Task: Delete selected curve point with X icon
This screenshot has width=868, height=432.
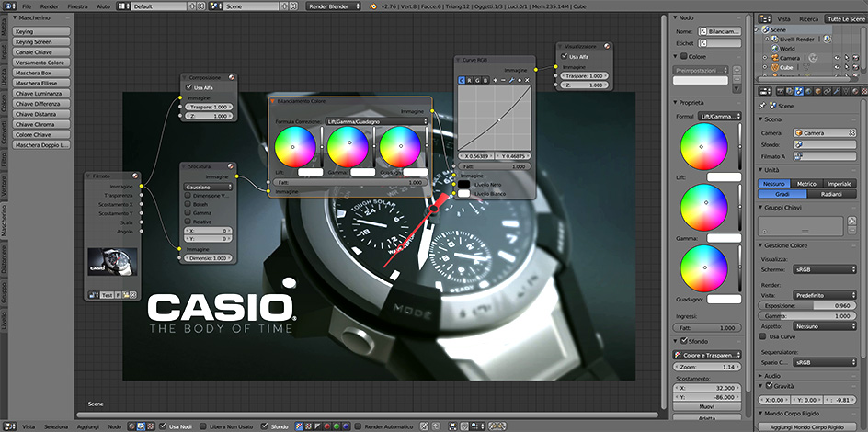Action: pos(527,80)
